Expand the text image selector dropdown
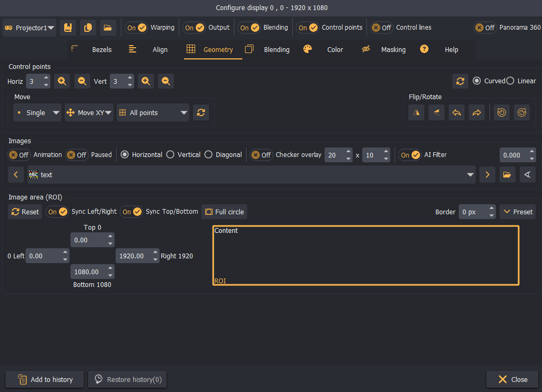This screenshot has height=392, width=542. tap(251, 175)
